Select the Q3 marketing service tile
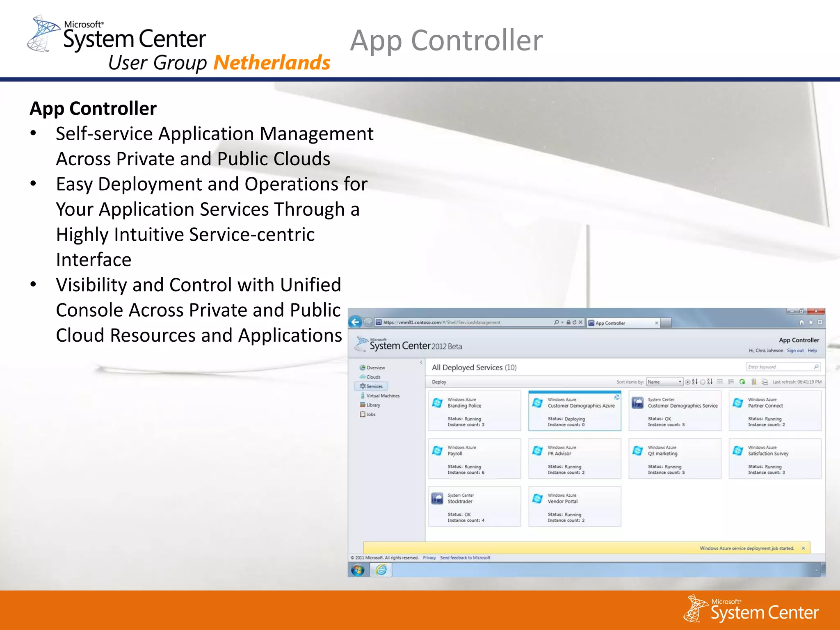 (675, 459)
